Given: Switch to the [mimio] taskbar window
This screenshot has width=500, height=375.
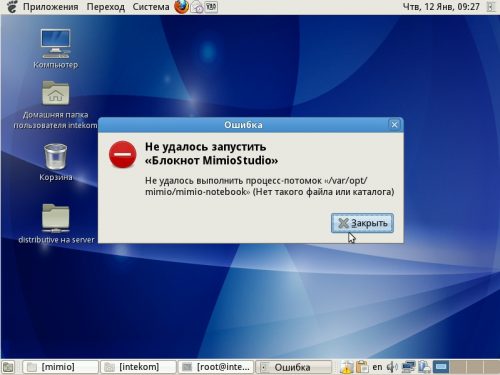Looking at the screenshot, I should (x=60, y=367).
